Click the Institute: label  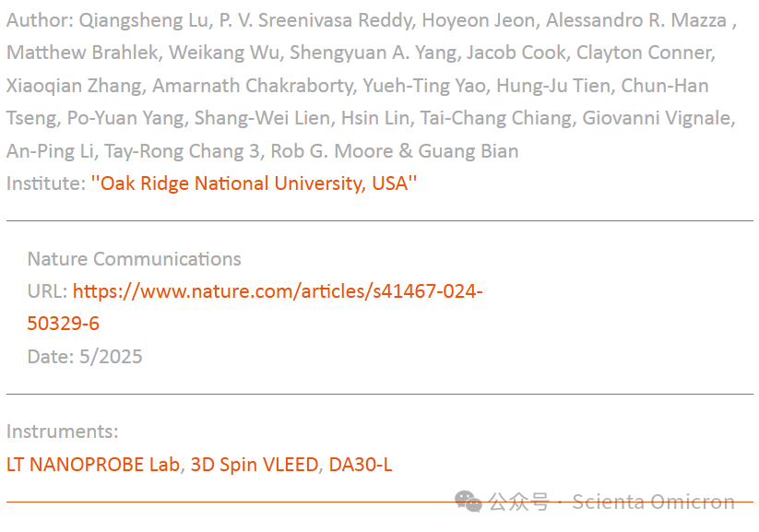[45, 183]
